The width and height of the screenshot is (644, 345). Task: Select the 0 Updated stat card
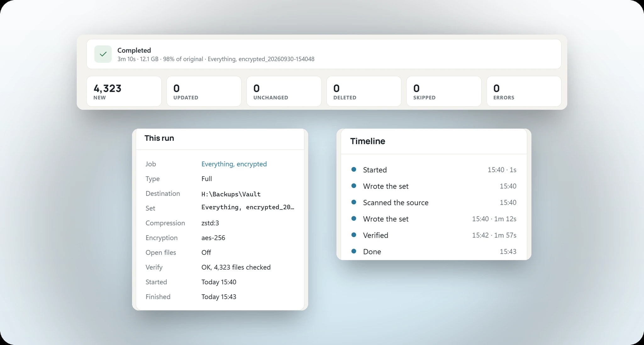point(204,91)
